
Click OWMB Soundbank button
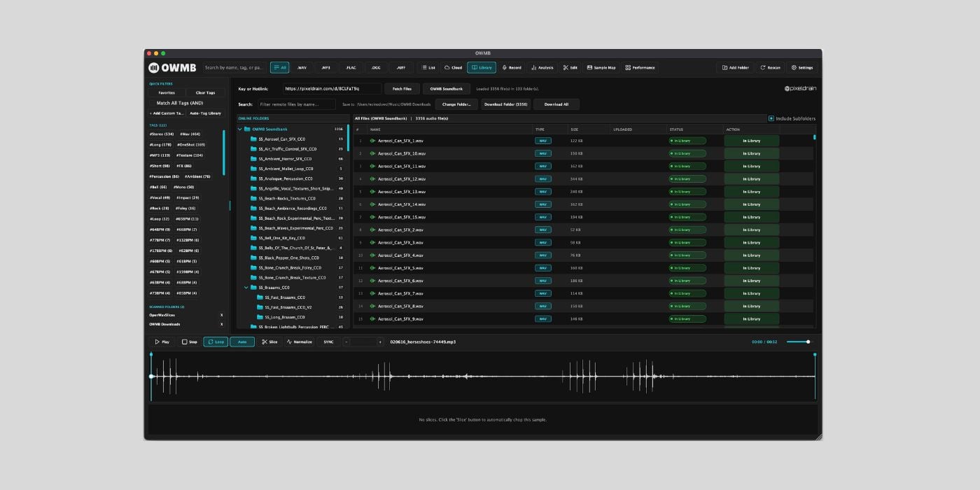click(446, 89)
